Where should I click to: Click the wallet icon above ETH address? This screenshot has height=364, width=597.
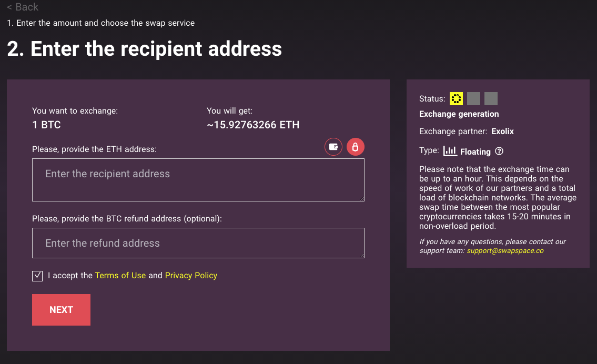pos(333,147)
